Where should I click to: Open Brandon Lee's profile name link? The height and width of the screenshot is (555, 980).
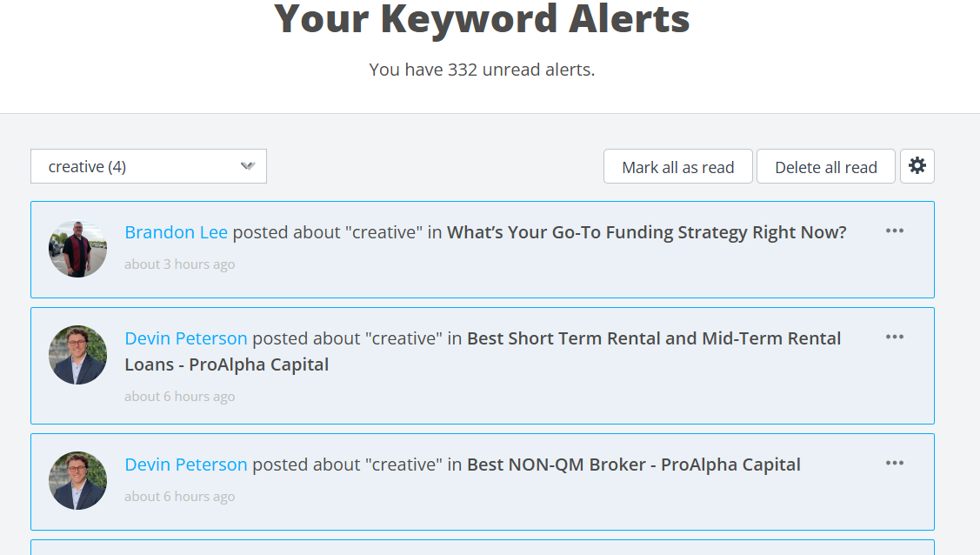pos(176,232)
